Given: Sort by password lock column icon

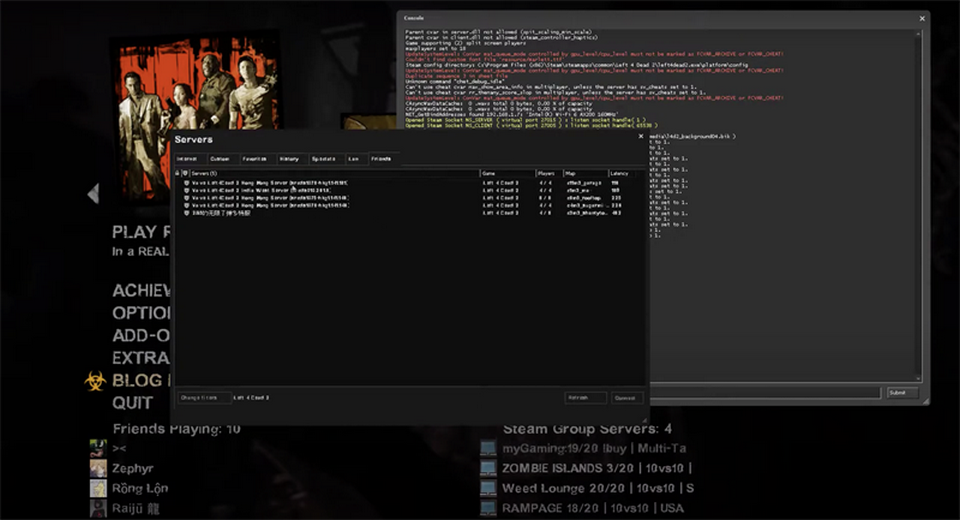Looking at the screenshot, I should point(178,173).
